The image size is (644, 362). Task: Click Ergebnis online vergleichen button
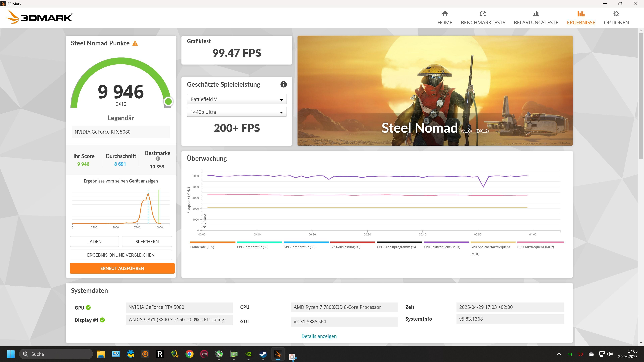[121, 255]
